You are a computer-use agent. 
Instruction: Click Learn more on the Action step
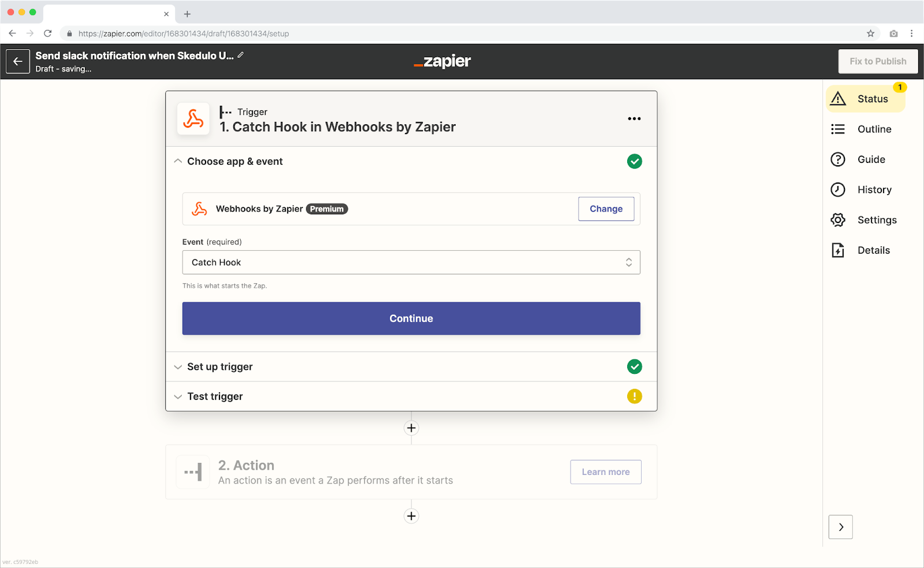click(x=606, y=472)
